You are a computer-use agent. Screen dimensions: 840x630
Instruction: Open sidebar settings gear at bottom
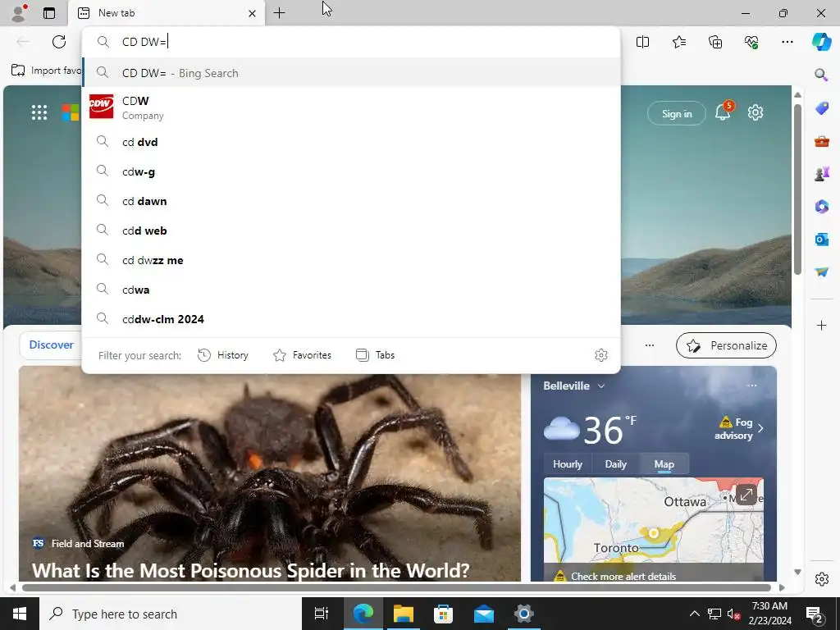tap(821, 579)
